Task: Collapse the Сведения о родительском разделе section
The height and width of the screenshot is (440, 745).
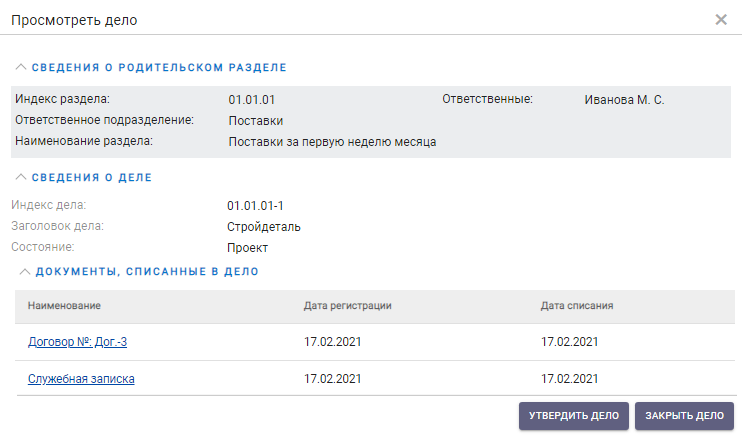Action: [x=21, y=68]
